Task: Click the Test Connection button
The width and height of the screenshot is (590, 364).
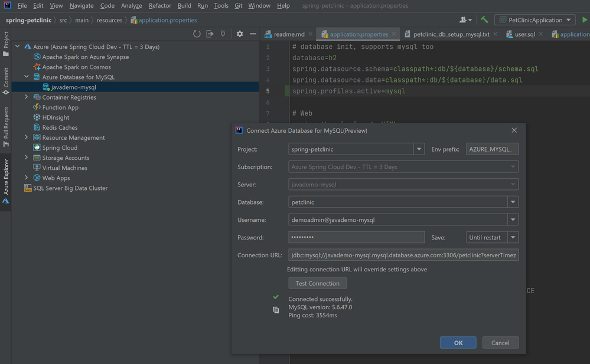Action: 317,283
